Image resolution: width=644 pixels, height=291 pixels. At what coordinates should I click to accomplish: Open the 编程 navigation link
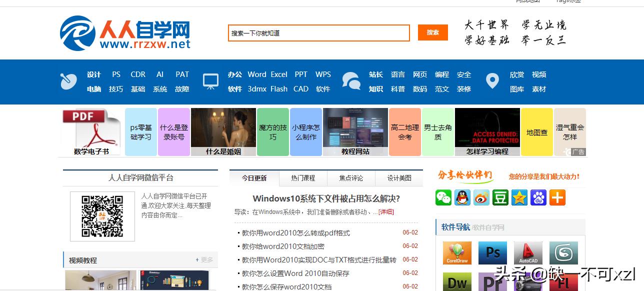[x=442, y=74]
